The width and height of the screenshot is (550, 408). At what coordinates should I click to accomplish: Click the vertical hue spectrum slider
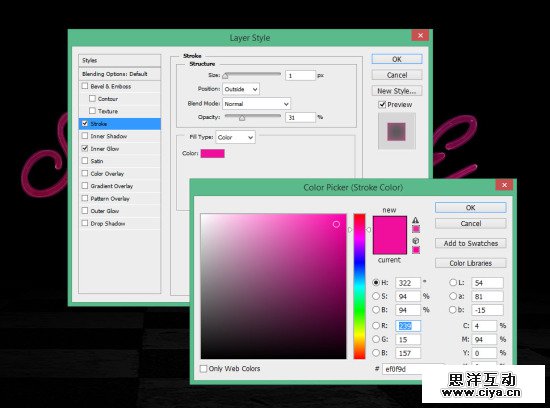pyautogui.click(x=359, y=286)
